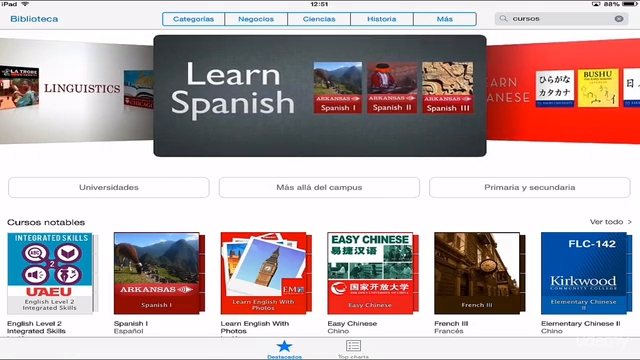Click the Learn English With Photos title
Screen dimensions: 640x360
(x=255, y=327)
